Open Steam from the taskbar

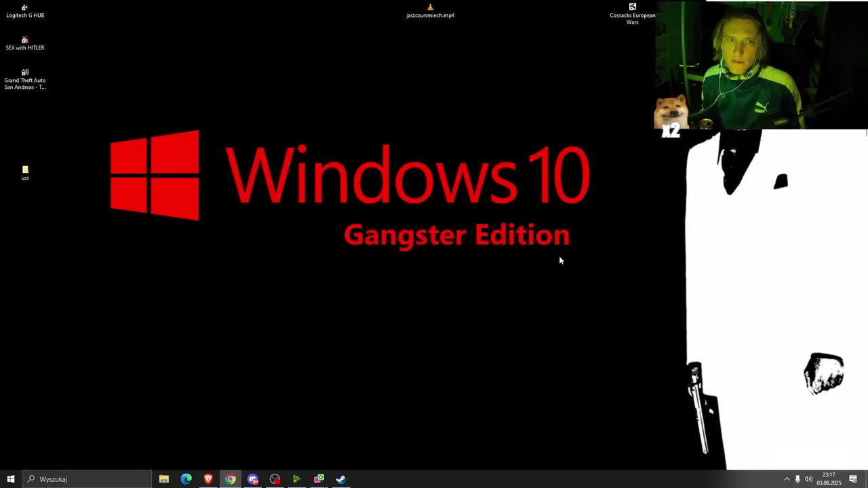(341, 479)
